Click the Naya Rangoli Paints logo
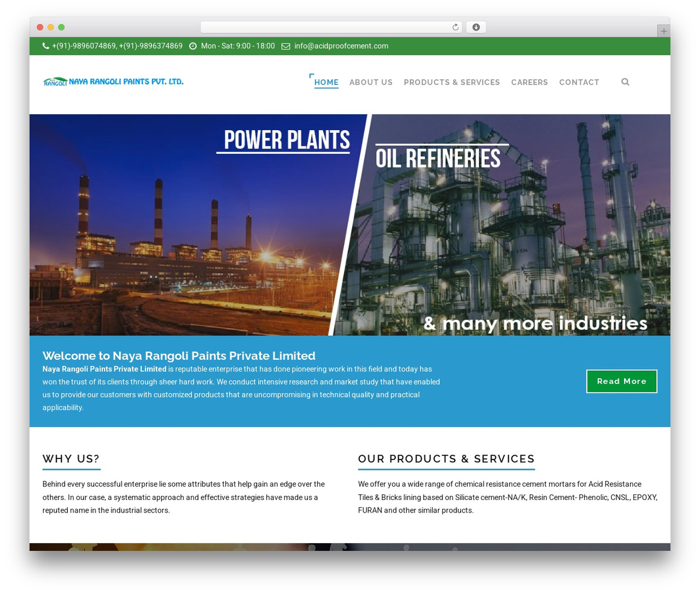This screenshot has width=700, height=593. (x=113, y=82)
